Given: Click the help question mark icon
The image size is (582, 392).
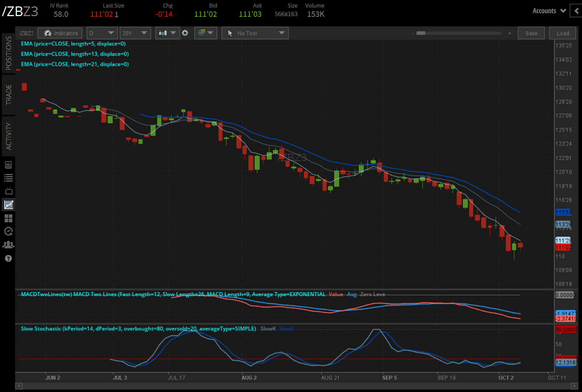Looking at the screenshot, I should tap(9, 258).
